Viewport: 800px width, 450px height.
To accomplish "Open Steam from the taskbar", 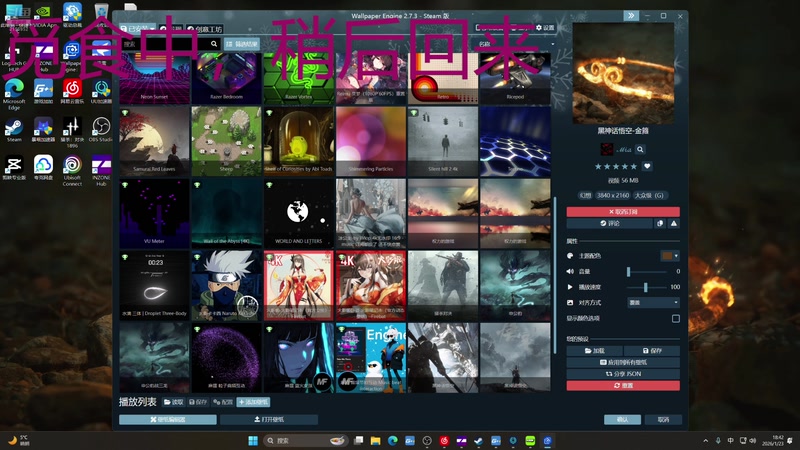I will click(479, 440).
